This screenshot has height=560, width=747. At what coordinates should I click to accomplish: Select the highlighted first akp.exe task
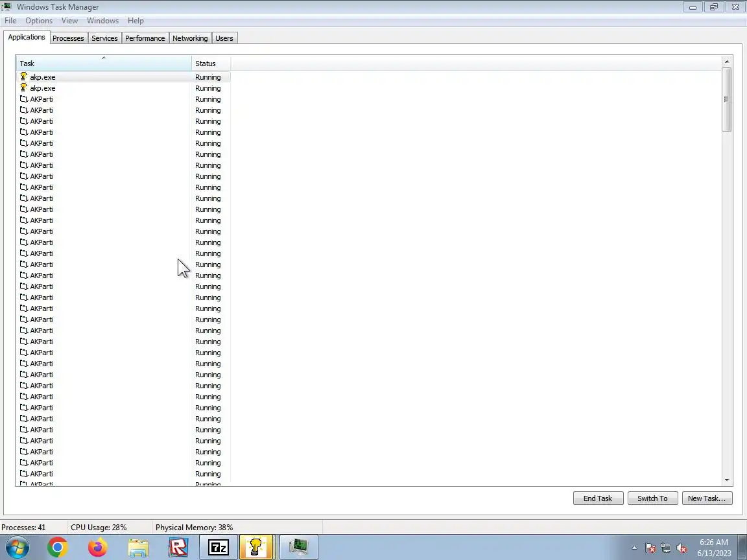[x=123, y=77]
